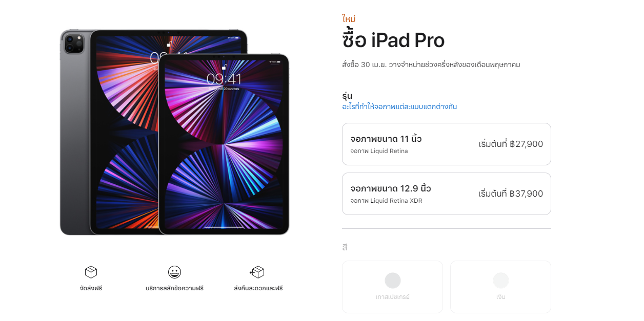Click the lock icon on the front iPad screen
This screenshot has width=644, height=321.
pos(224,67)
